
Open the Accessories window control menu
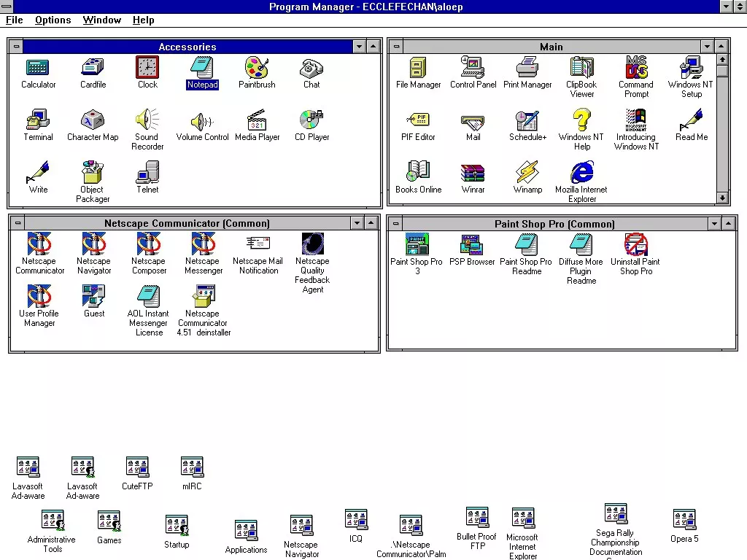coord(17,47)
